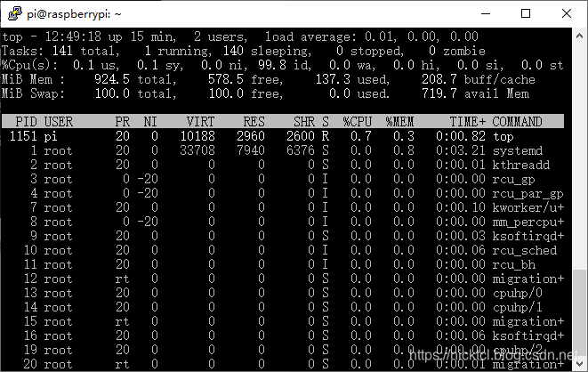Click the '2 users' text
The width and height of the screenshot is (588, 372).
221,36
